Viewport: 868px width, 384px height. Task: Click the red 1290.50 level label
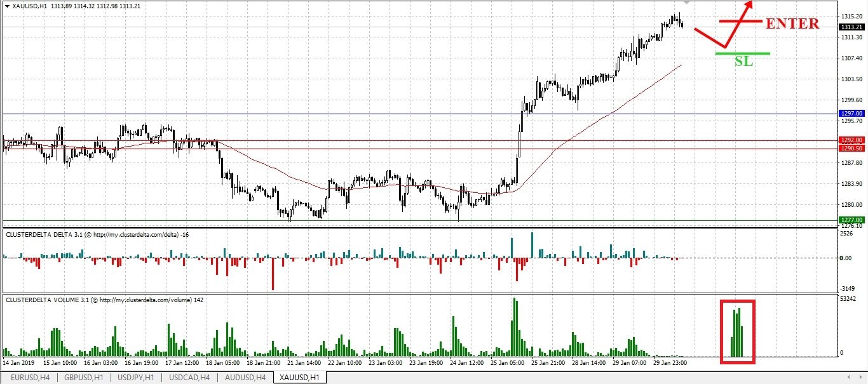tap(851, 149)
